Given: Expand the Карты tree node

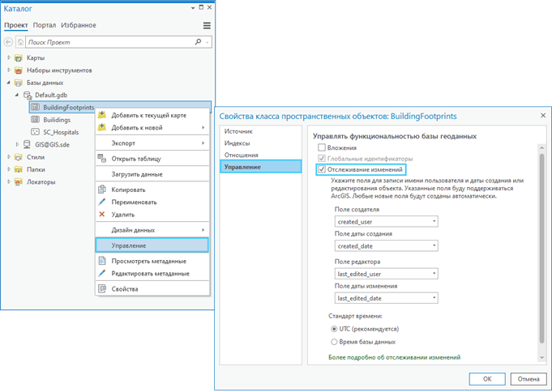Looking at the screenshot, I should [9, 58].
